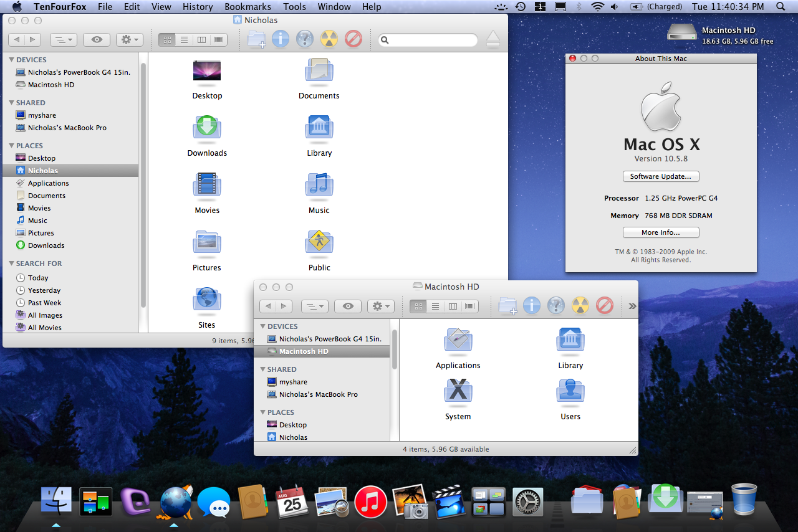This screenshot has width=798, height=532.
Task: Open Action gear dropdown in Nicholas window
Action: click(x=130, y=40)
